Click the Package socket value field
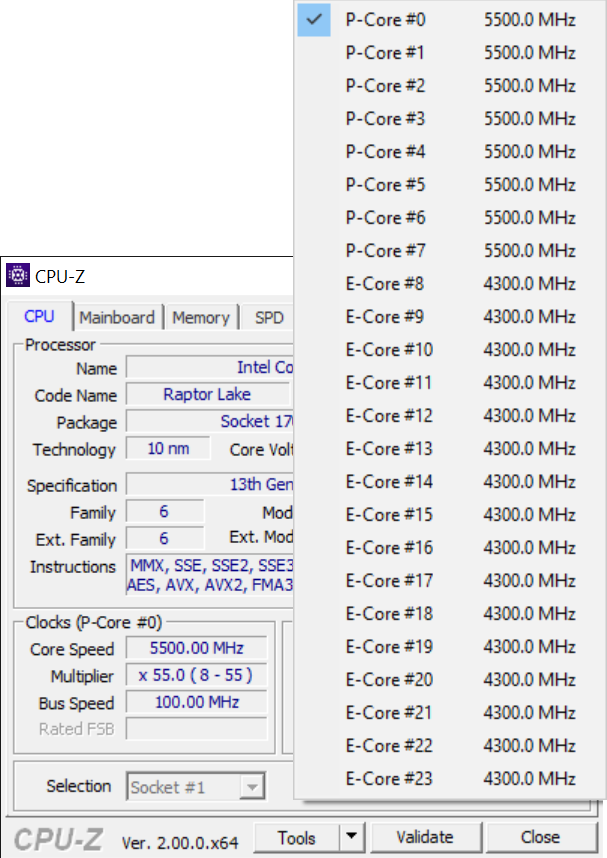607x858 pixels. tap(210, 421)
